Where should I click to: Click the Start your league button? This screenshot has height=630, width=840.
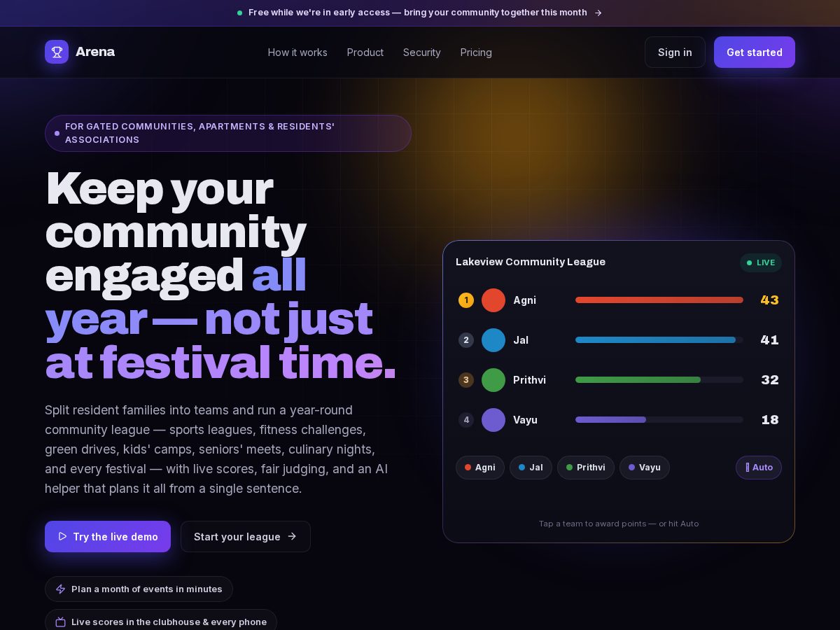246,537
